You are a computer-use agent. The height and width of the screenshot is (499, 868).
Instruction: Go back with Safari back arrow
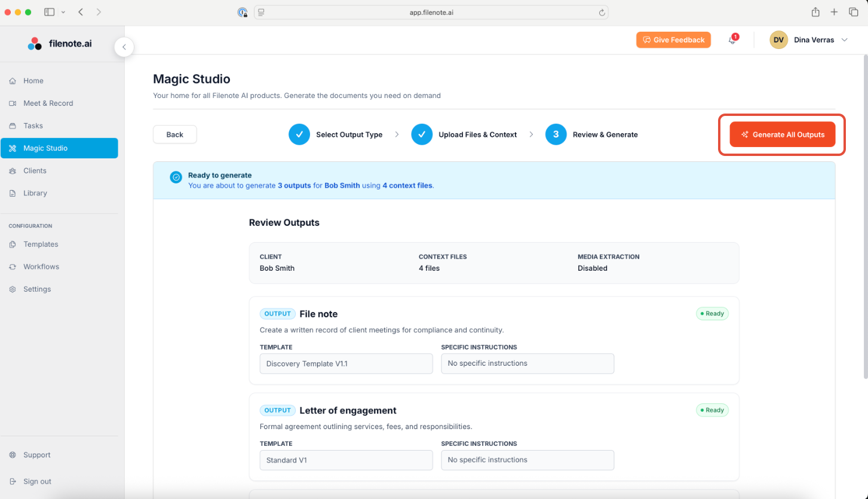81,12
